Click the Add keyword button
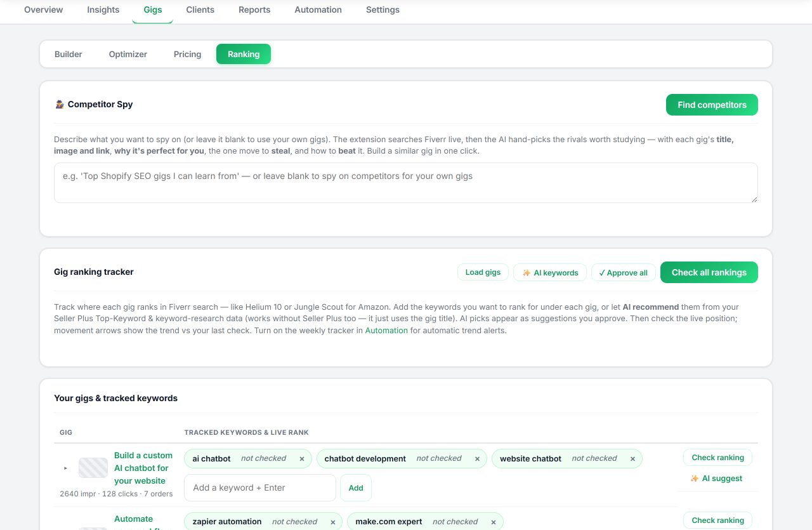Screen dimensions: 812x530 point(356,487)
